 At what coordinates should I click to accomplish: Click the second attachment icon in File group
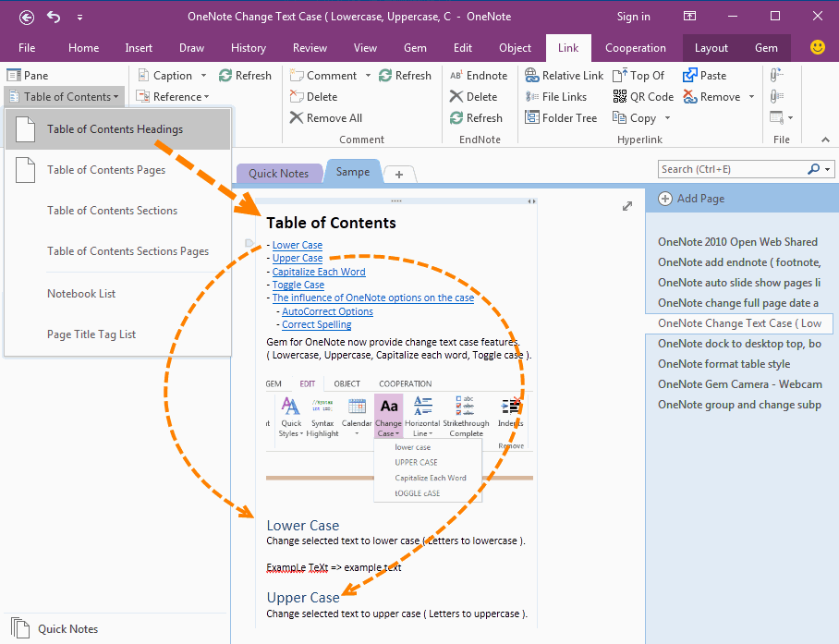pos(776,96)
